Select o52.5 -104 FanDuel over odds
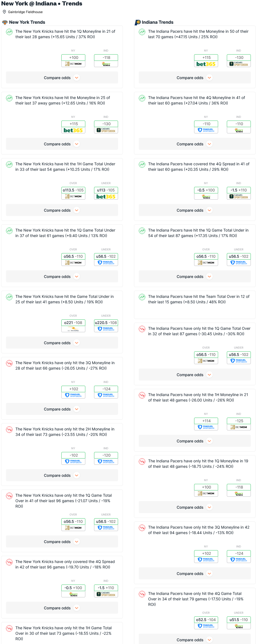256x644 pixels. click(206, 623)
